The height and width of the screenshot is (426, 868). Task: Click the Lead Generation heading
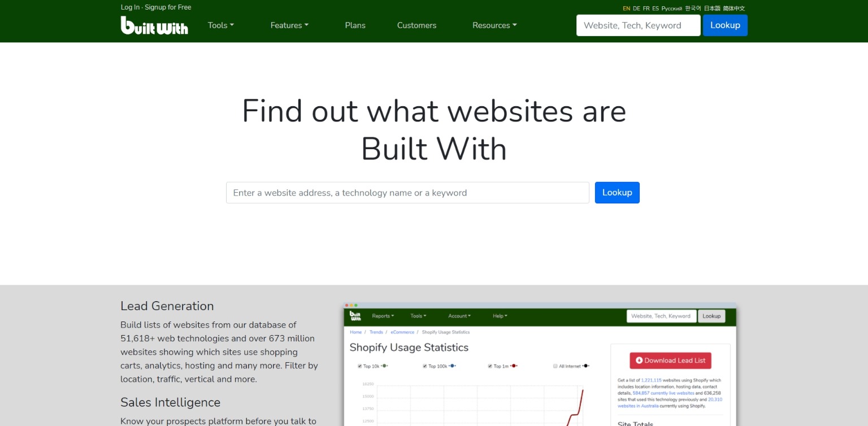pos(167,306)
